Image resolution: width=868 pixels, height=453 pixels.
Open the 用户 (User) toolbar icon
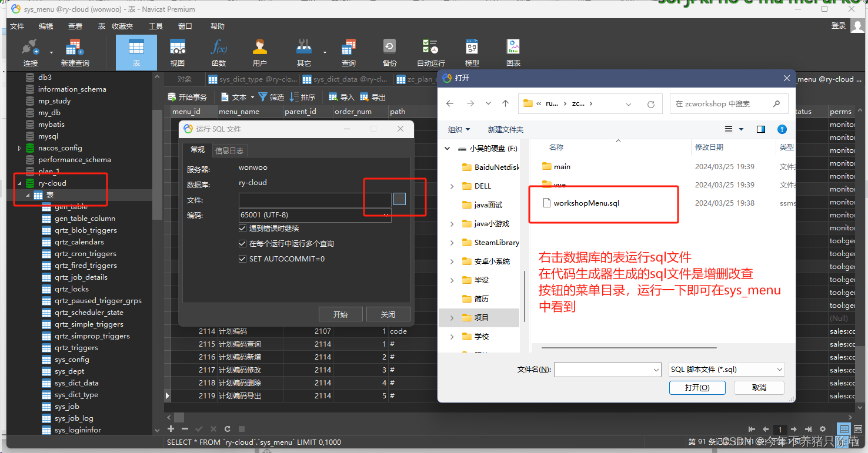pyautogui.click(x=259, y=52)
